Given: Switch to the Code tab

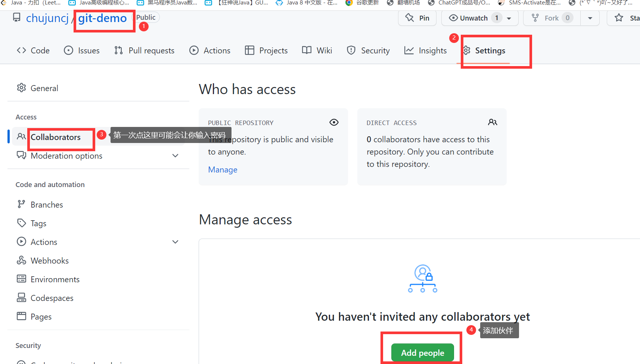Looking at the screenshot, I should coord(33,50).
